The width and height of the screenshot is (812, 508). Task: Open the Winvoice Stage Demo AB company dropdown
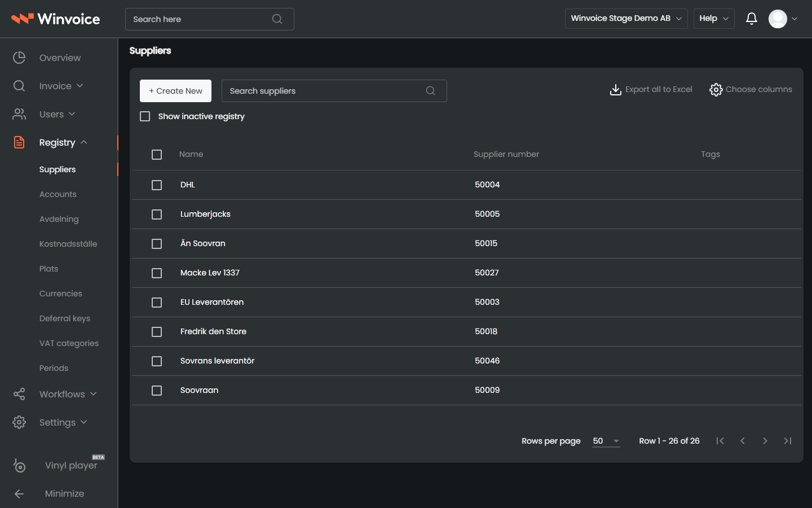[x=626, y=19]
